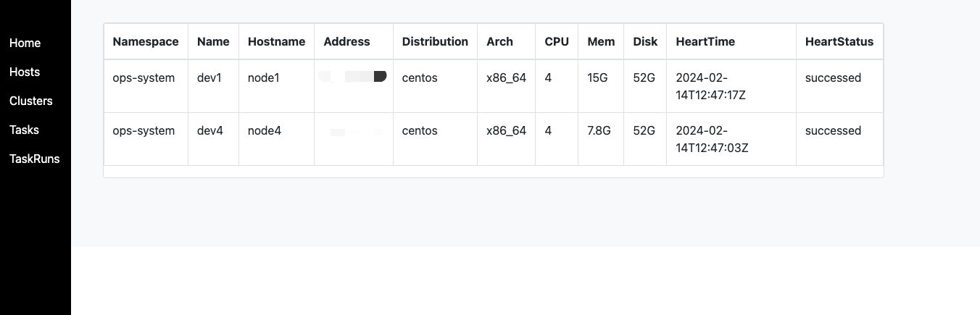Click heartbeat time 2024-02-14T12:47:03Z
This screenshot has height=315, width=980.
coord(712,139)
